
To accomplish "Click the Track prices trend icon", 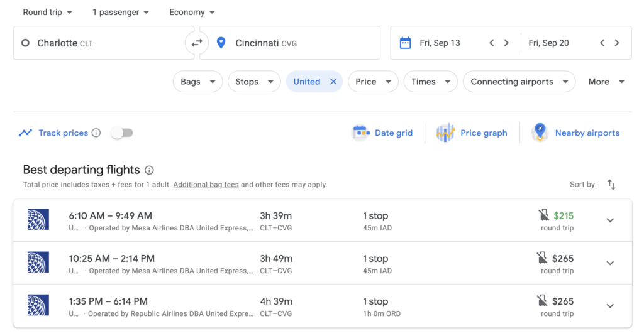I will [x=25, y=133].
